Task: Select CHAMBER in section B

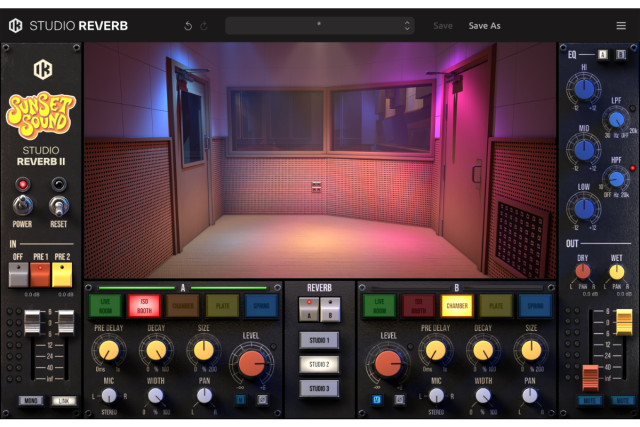Action: point(457,306)
